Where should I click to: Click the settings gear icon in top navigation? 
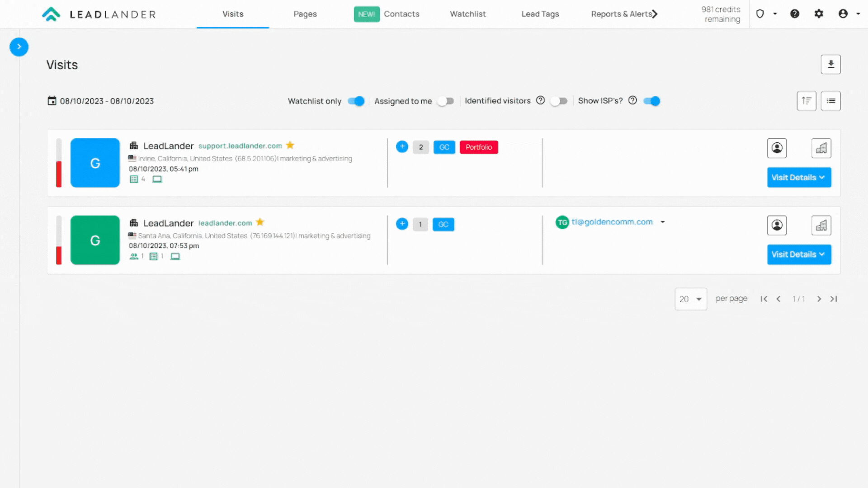(x=819, y=14)
